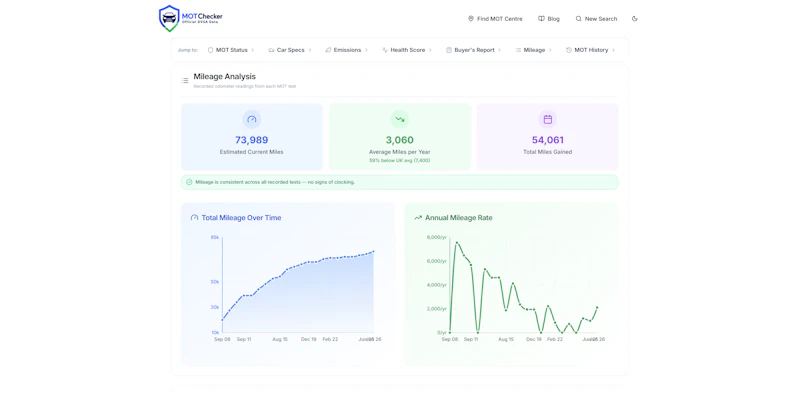Viewport: 800px width, 393px height.
Task: Click the clipboard icon beside Buyer's Report
Action: tap(449, 50)
